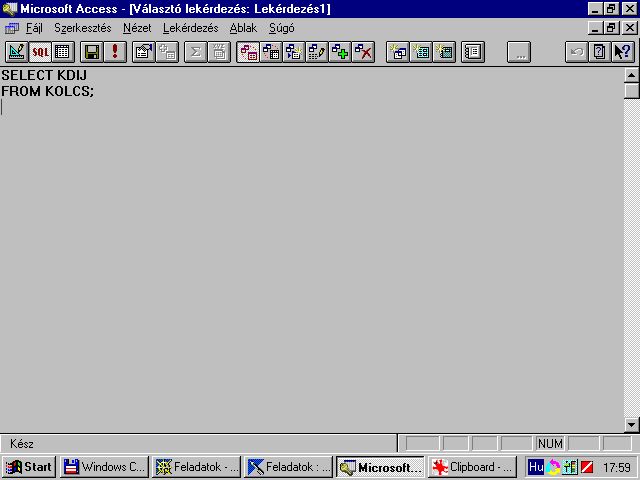This screenshot has width=640, height=480.
Task: Click the 'Kész' status bar text
Action: [22, 444]
